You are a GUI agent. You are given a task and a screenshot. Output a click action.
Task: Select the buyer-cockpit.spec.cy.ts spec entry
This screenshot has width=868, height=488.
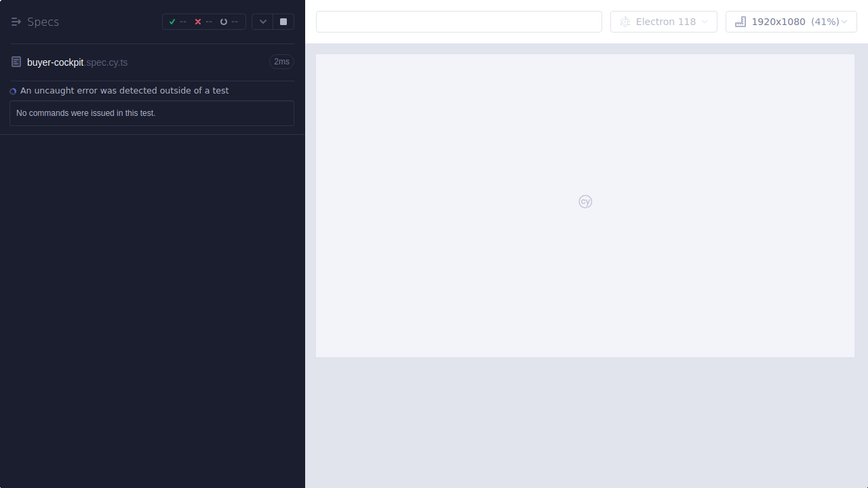click(77, 62)
